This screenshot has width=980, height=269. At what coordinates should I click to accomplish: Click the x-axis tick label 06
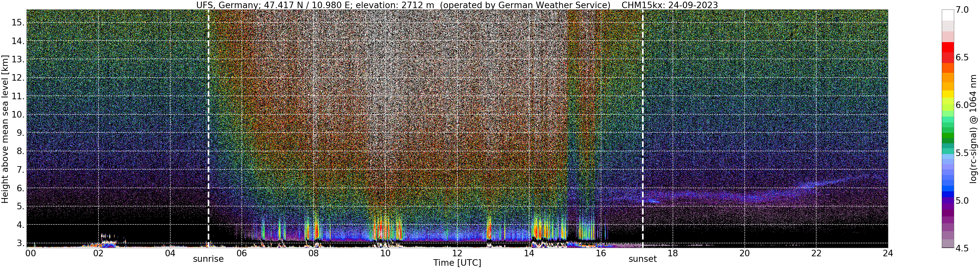(242, 253)
